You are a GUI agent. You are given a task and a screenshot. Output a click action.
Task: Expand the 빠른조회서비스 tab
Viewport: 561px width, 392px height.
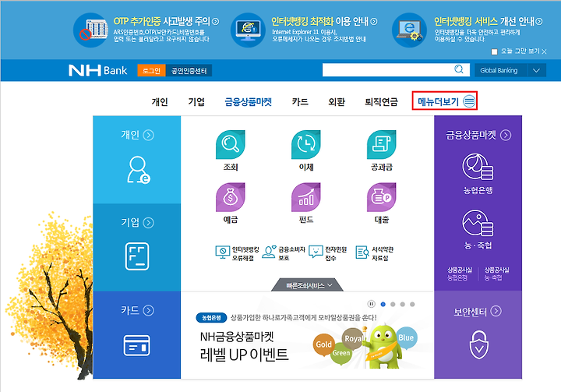[x=307, y=285]
